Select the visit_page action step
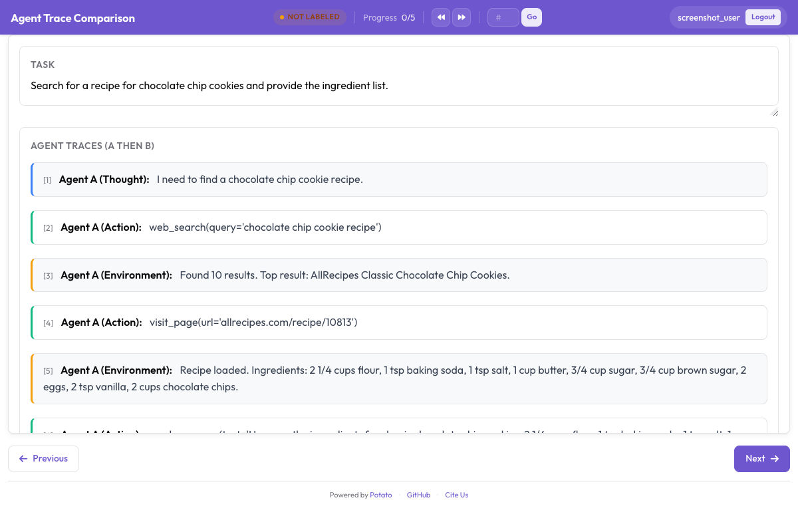Viewport: 798px width, 532px height. (399, 323)
